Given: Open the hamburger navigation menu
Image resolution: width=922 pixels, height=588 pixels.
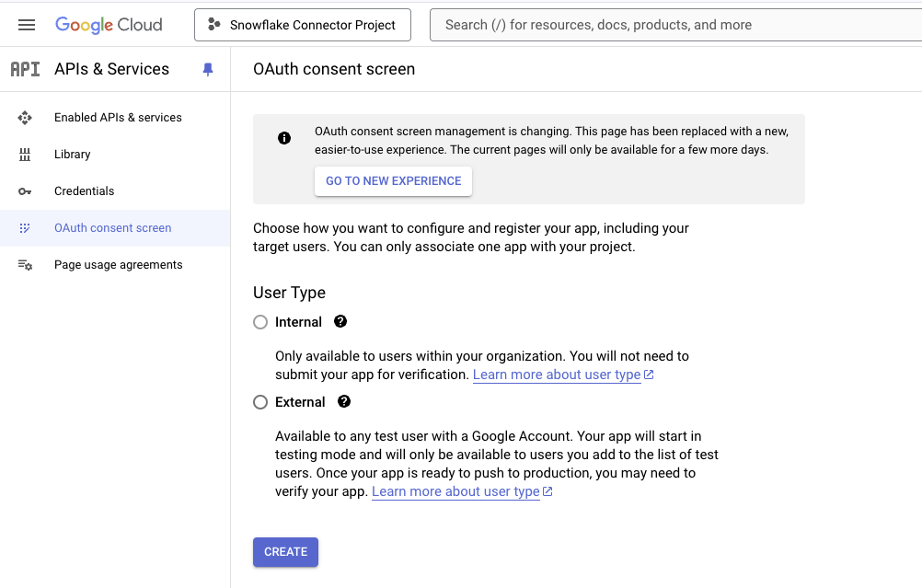Looking at the screenshot, I should click(27, 25).
